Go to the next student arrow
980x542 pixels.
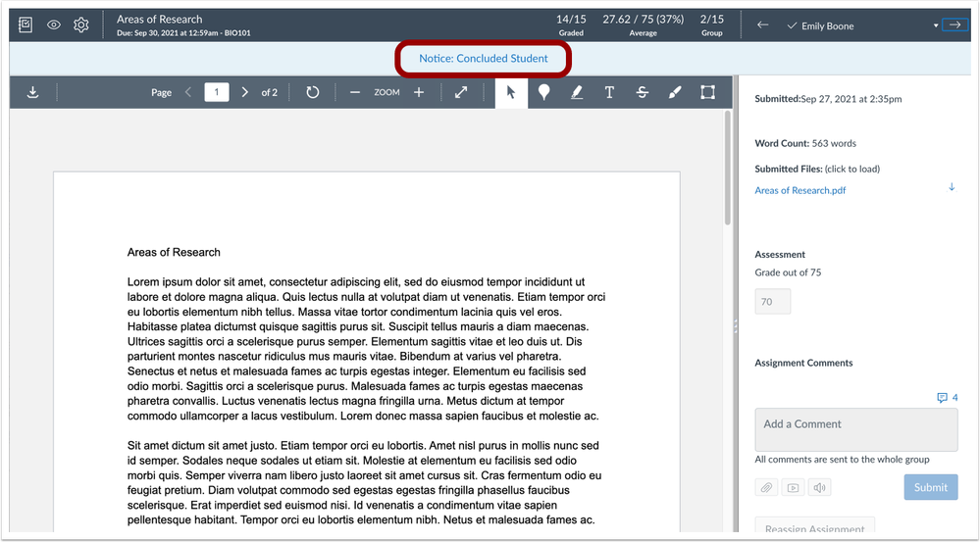pos(954,25)
